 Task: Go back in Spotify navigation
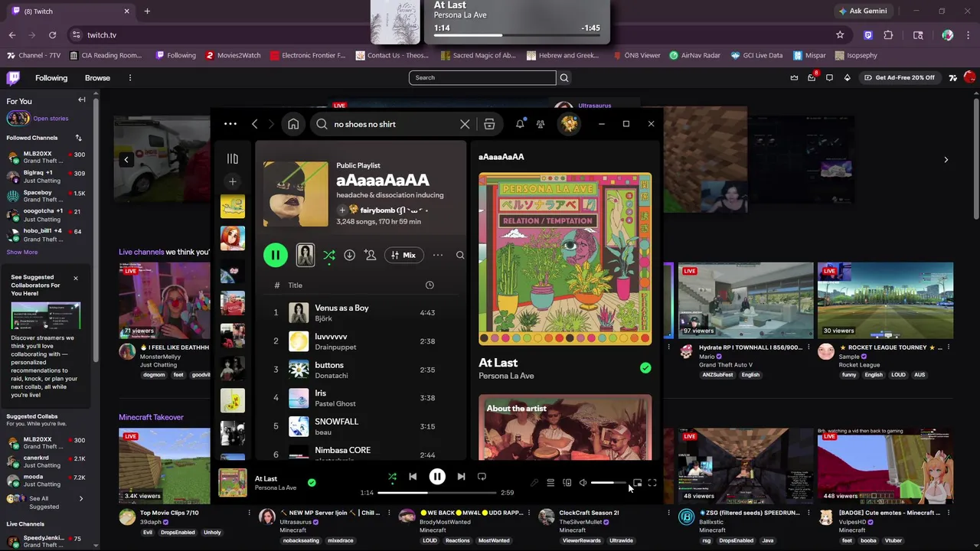(x=255, y=124)
